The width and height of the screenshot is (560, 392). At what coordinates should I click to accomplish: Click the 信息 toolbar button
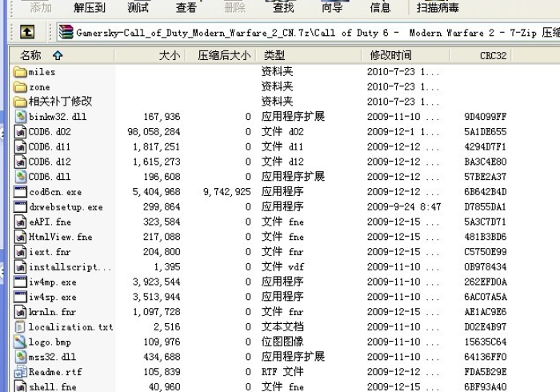380,7
